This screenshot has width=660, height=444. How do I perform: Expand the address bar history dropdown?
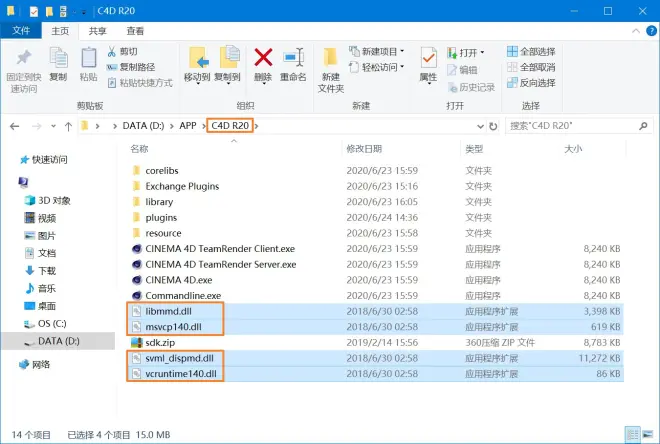click(480, 126)
